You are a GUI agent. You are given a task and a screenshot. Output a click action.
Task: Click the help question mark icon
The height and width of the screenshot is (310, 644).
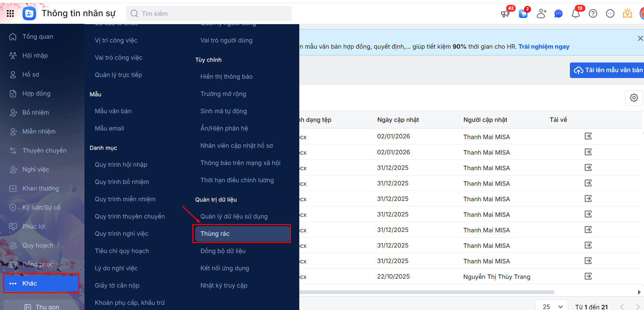[x=593, y=14]
